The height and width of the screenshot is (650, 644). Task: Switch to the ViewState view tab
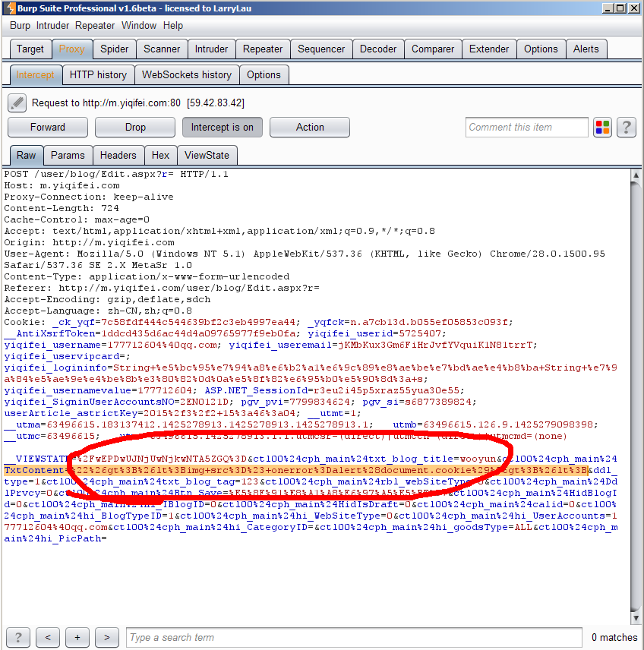(207, 156)
